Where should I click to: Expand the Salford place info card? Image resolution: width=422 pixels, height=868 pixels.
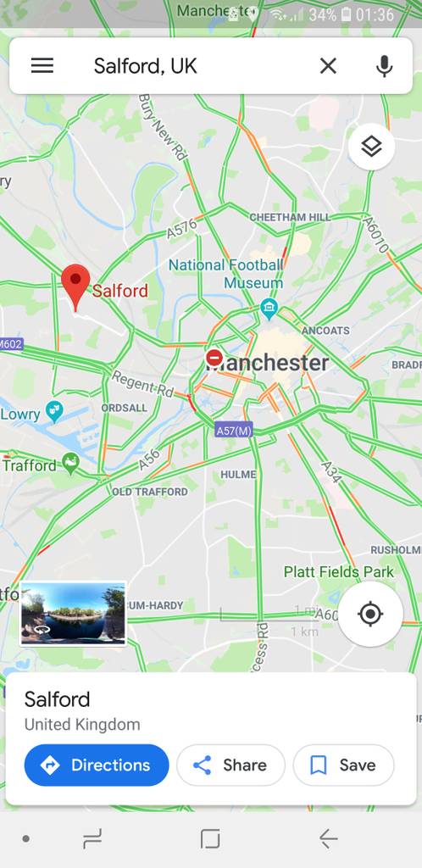pyautogui.click(x=211, y=711)
